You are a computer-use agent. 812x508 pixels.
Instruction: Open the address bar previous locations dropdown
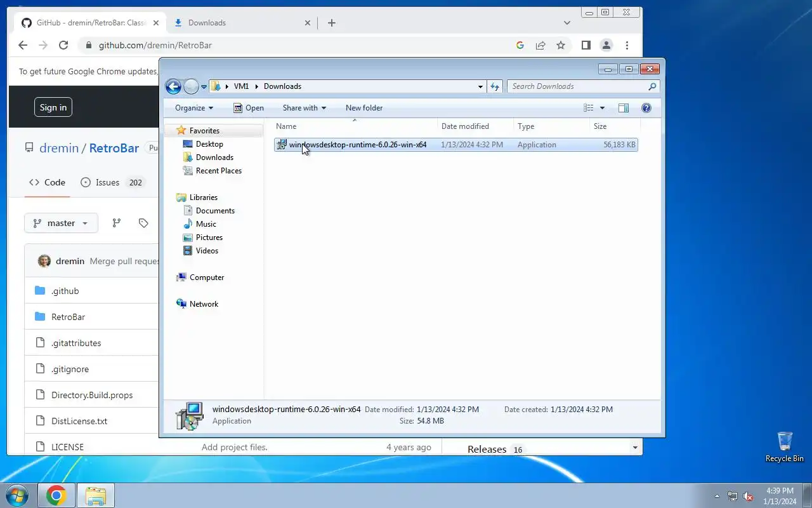point(480,86)
